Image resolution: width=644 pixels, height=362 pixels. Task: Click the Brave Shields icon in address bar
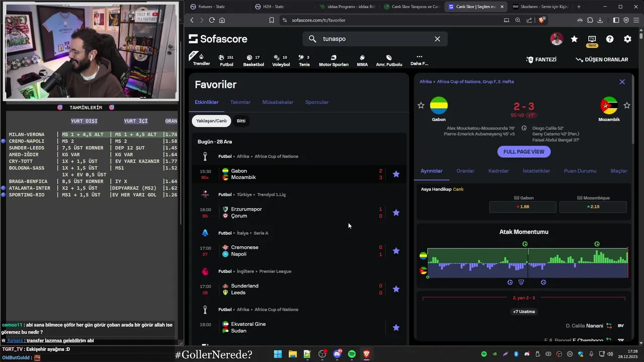coord(542,20)
